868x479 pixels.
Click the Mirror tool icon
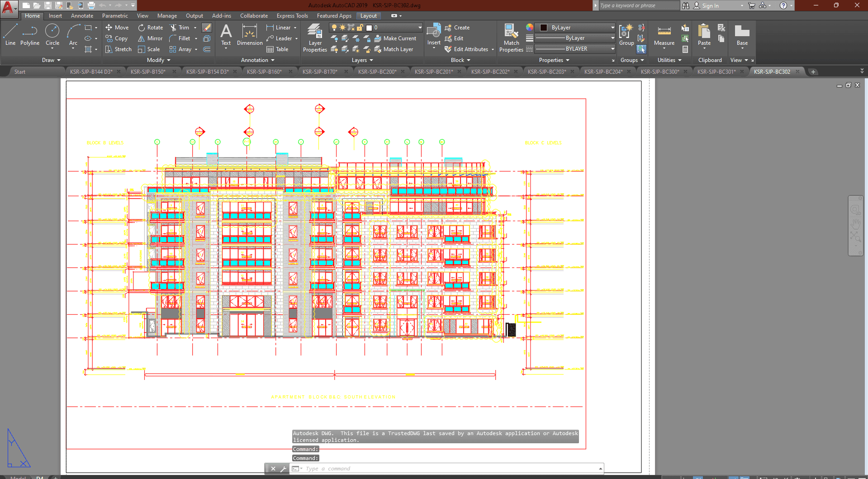142,38
